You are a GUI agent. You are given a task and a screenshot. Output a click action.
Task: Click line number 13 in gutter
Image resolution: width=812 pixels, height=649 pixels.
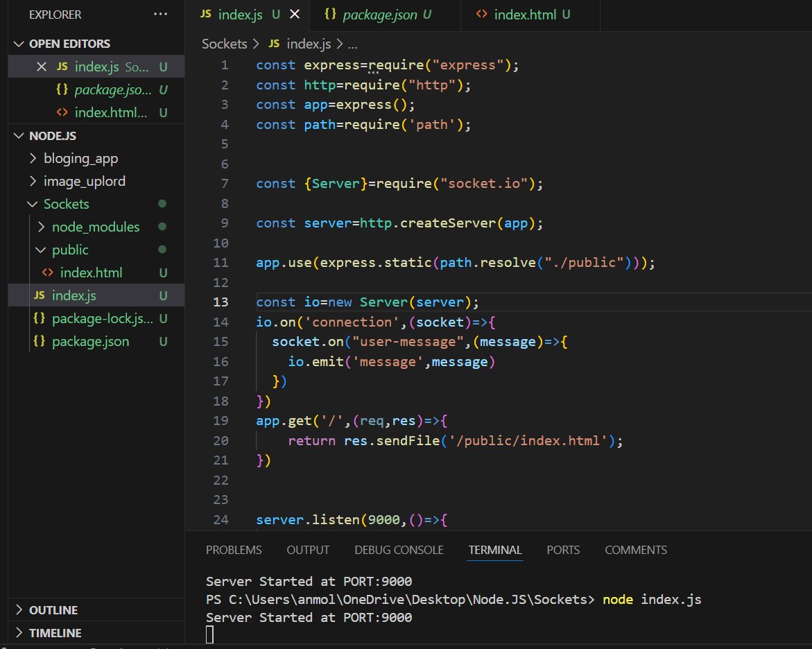[x=221, y=302]
